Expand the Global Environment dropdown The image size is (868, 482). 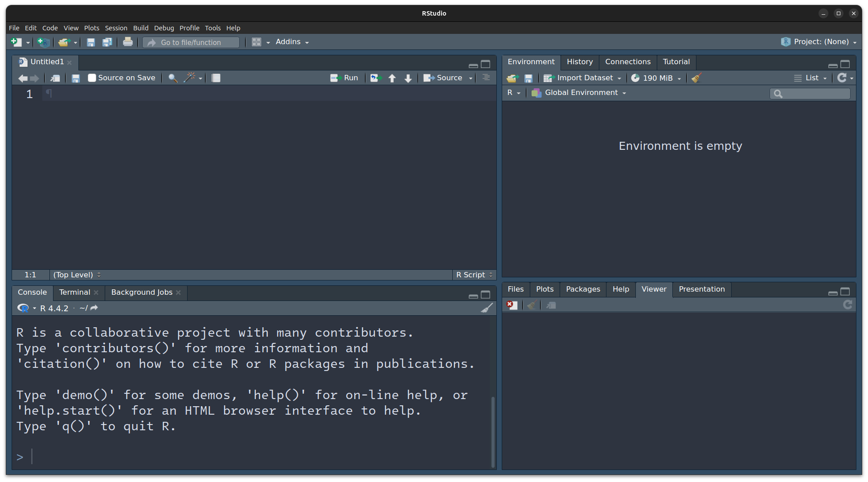pyautogui.click(x=581, y=93)
